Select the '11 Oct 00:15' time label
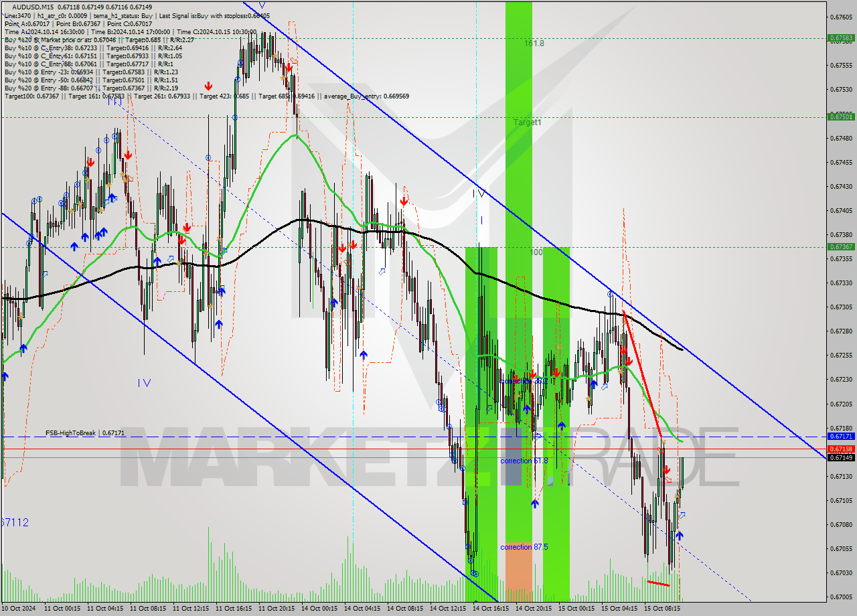Image resolution: width=857 pixels, height=616 pixels. pyautogui.click(x=62, y=609)
